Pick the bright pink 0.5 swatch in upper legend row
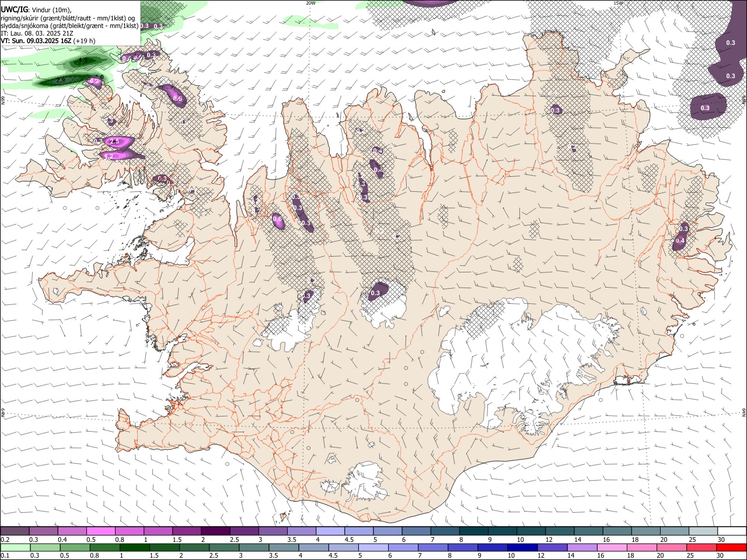Viewport: 747px width, 560px height. pos(100,531)
